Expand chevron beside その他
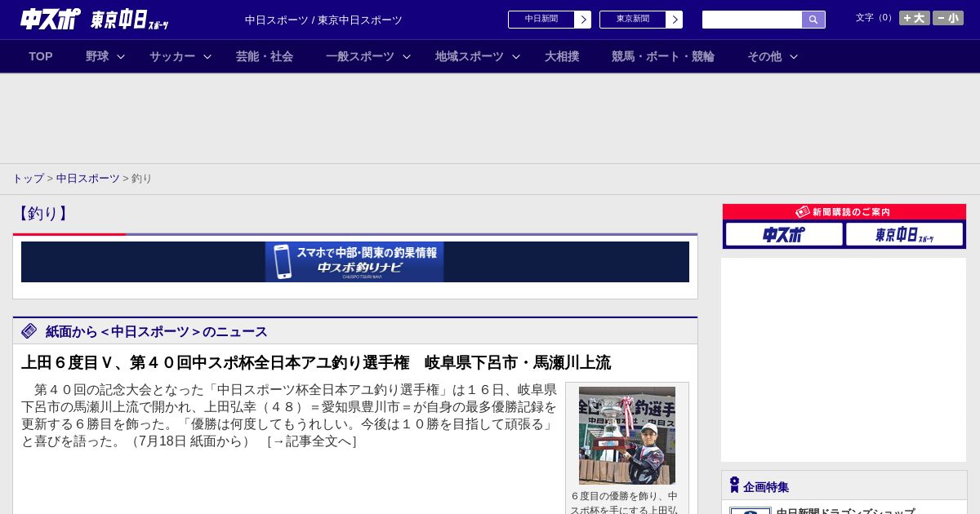Image resolution: width=980 pixels, height=514 pixels. click(x=794, y=56)
